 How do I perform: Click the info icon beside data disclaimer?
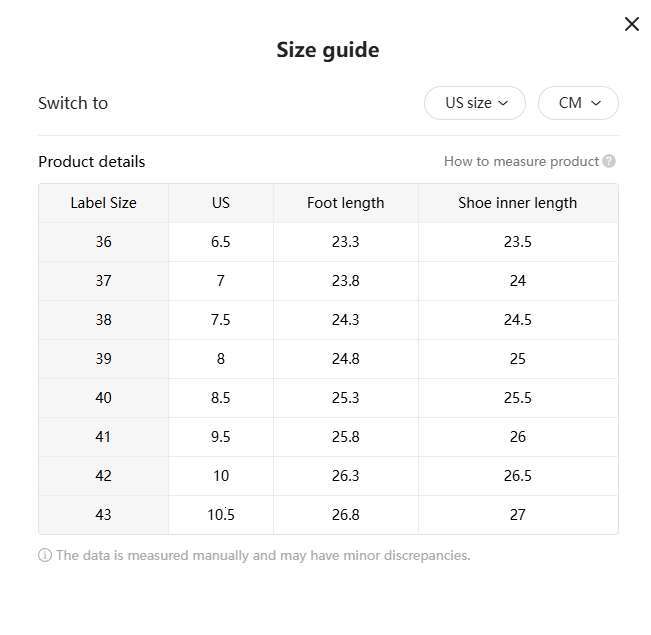tap(45, 555)
